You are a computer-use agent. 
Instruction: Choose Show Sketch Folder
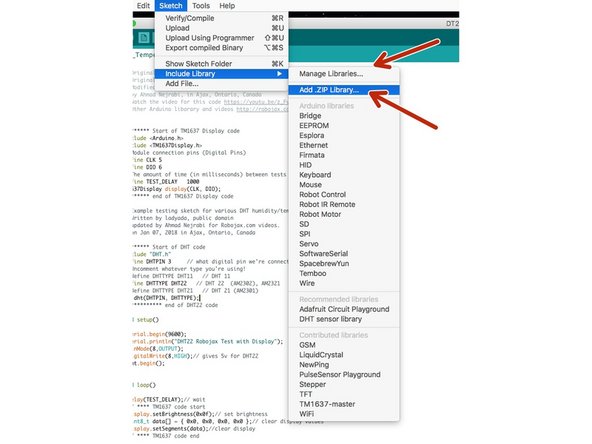coord(221,64)
